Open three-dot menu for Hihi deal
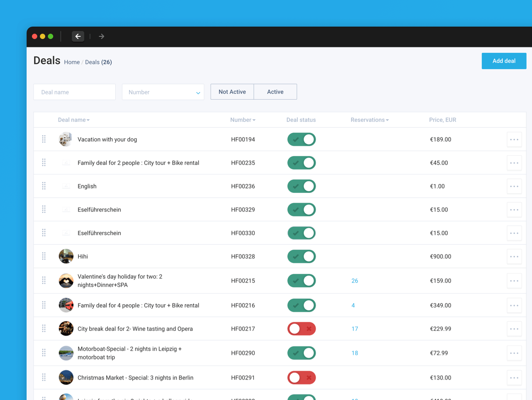The height and width of the screenshot is (400, 532). coord(514,256)
